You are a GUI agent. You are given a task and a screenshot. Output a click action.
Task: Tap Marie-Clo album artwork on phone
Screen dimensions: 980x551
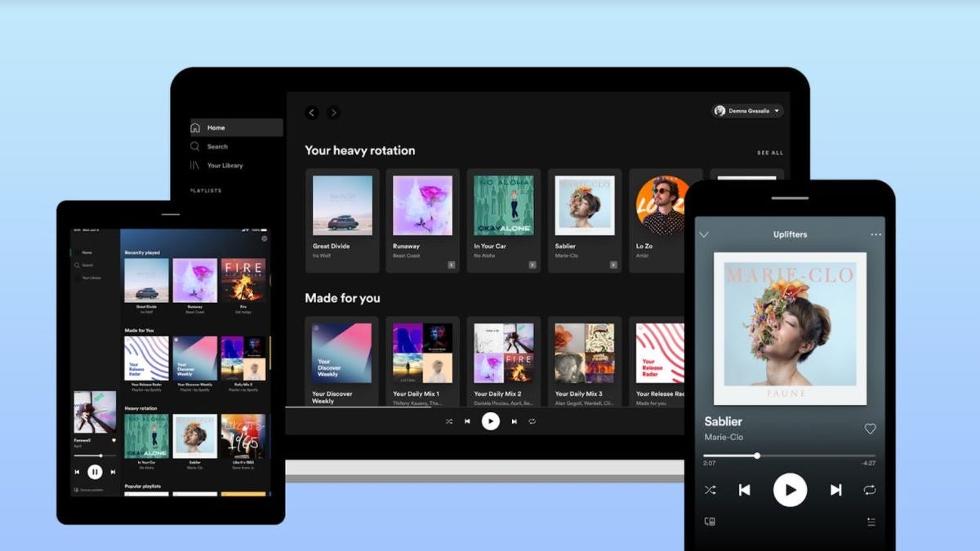(x=790, y=328)
